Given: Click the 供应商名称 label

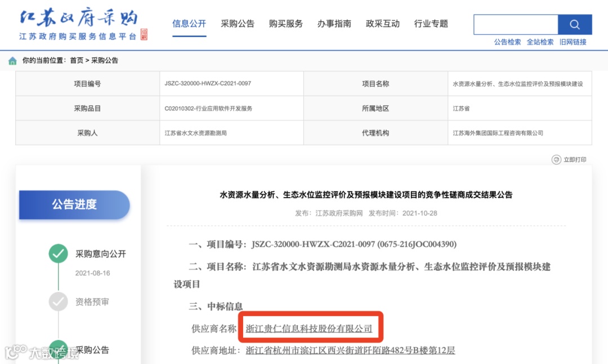Looking at the screenshot, I should pos(214,329).
